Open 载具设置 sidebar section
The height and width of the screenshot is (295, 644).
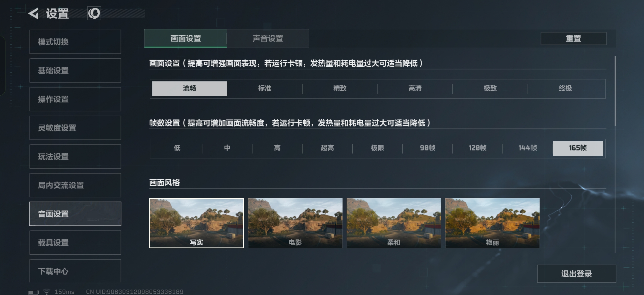(x=75, y=243)
